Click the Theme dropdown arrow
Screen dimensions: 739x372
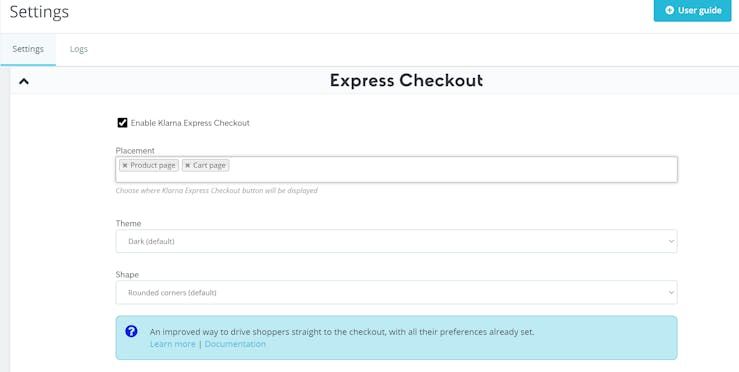click(671, 241)
